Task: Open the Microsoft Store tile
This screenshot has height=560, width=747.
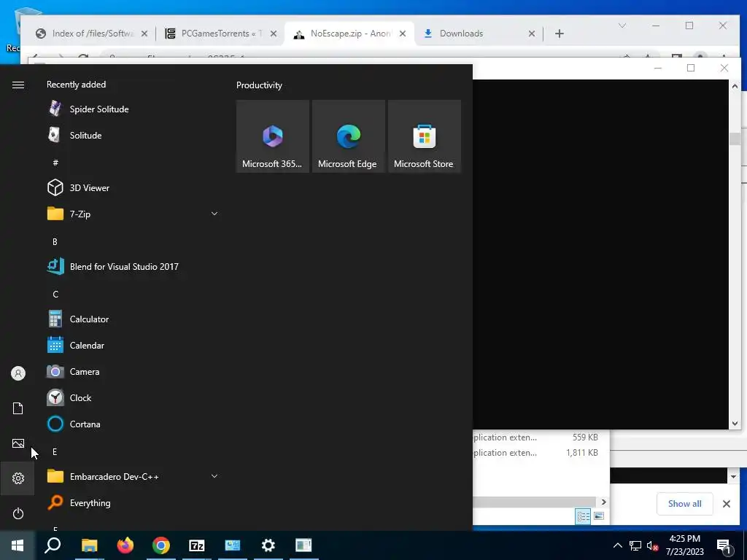Action: (425, 136)
